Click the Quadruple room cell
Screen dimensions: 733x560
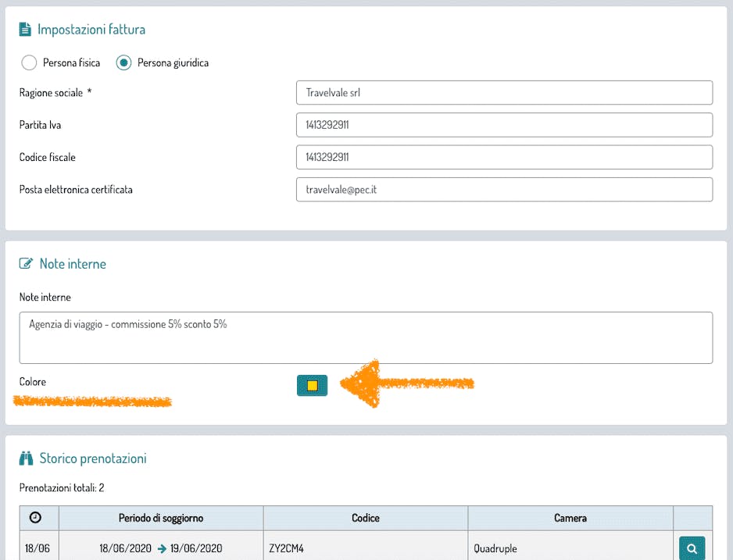coord(495,548)
